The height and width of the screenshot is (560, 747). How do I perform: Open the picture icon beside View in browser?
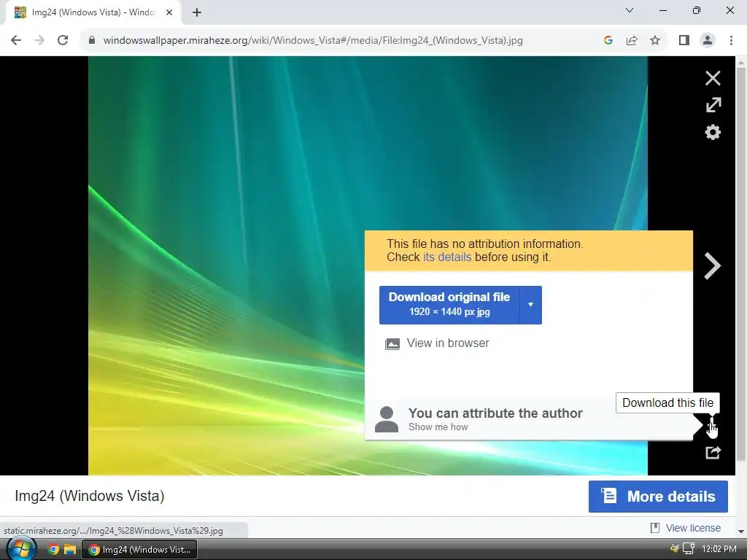click(x=392, y=344)
